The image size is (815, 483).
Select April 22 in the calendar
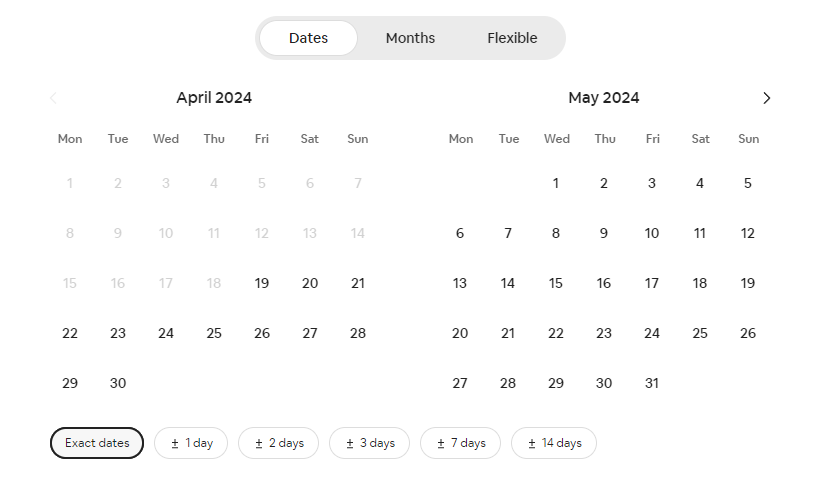click(x=70, y=333)
